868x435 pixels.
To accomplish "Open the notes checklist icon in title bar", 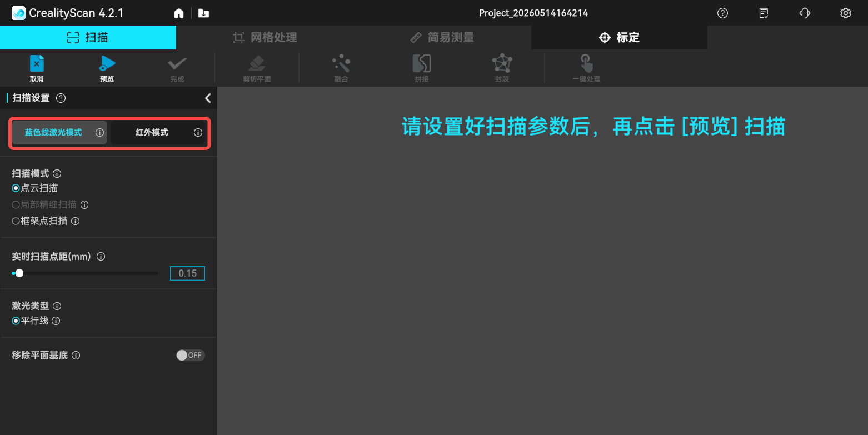I will point(764,13).
